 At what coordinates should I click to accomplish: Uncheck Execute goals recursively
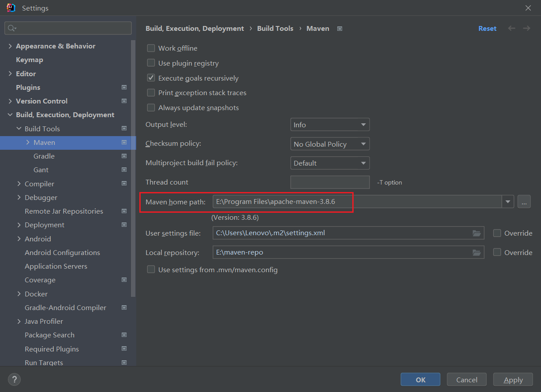click(x=151, y=78)
